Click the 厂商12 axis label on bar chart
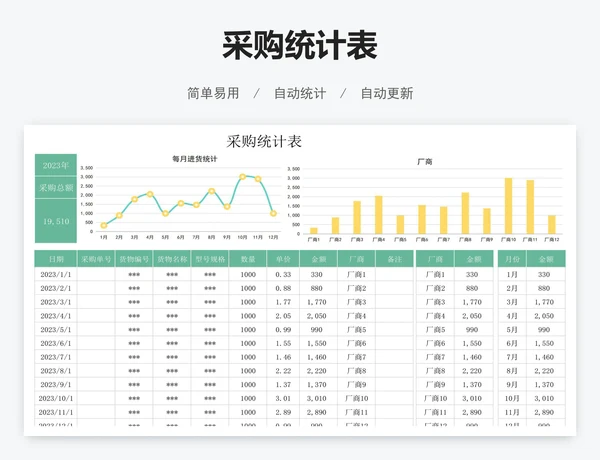The width and height of the screenshot is (600, 460). coord(552,240)
